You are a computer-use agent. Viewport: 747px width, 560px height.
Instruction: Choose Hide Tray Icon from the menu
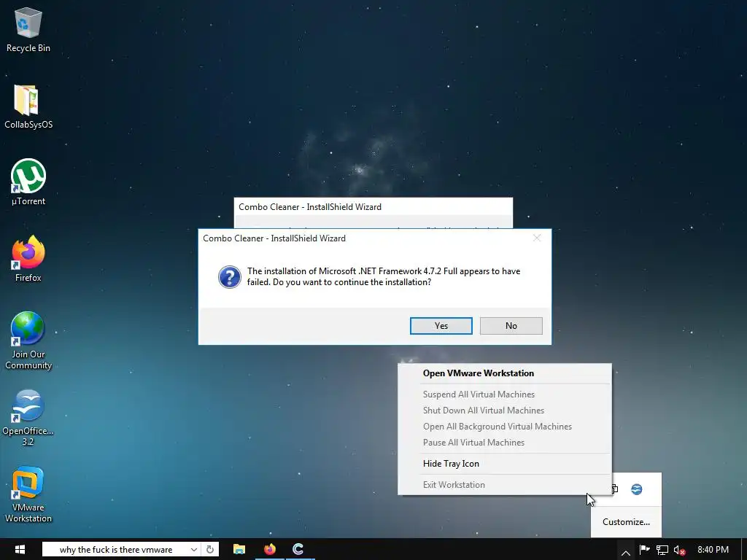pos(505,464)
